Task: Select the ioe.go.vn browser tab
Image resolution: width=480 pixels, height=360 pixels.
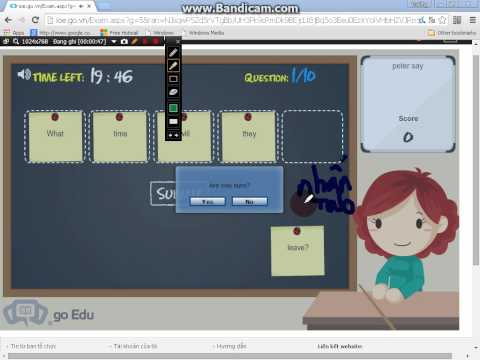Action: point(47,6)
